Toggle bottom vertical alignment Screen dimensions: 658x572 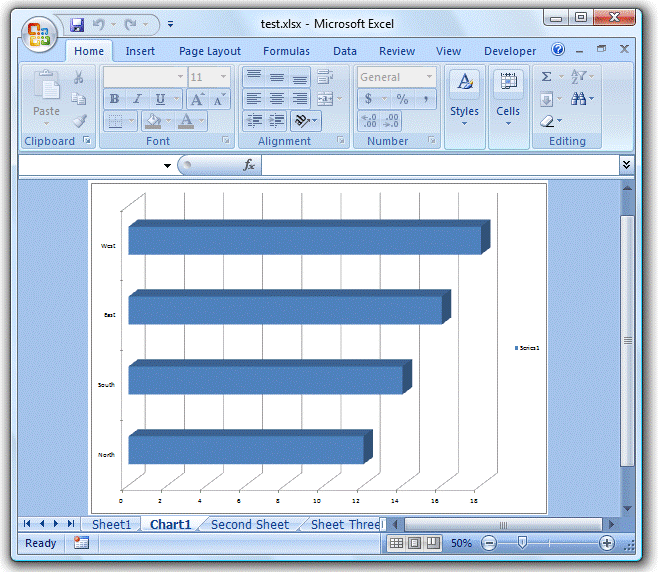tap(299, 76)
